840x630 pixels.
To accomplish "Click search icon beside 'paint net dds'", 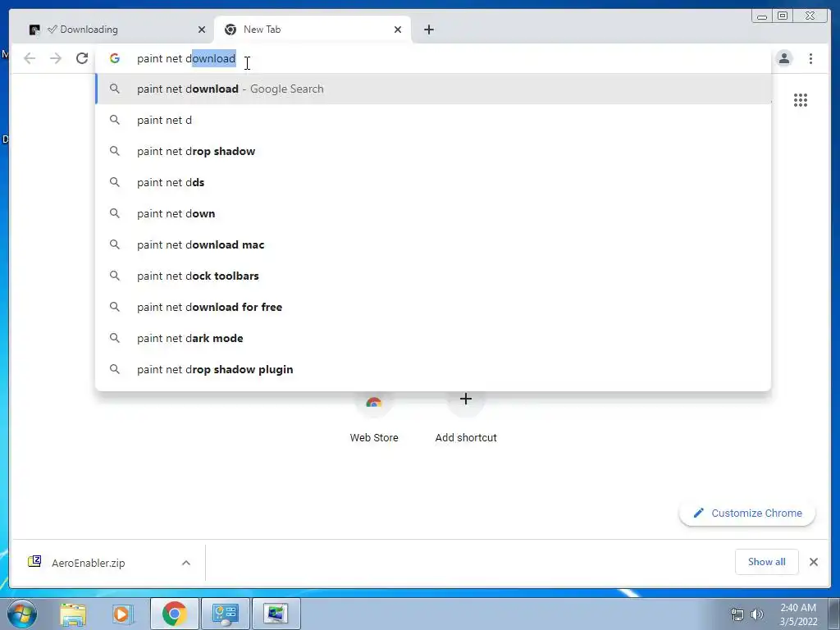I will [x=115, y=182].
